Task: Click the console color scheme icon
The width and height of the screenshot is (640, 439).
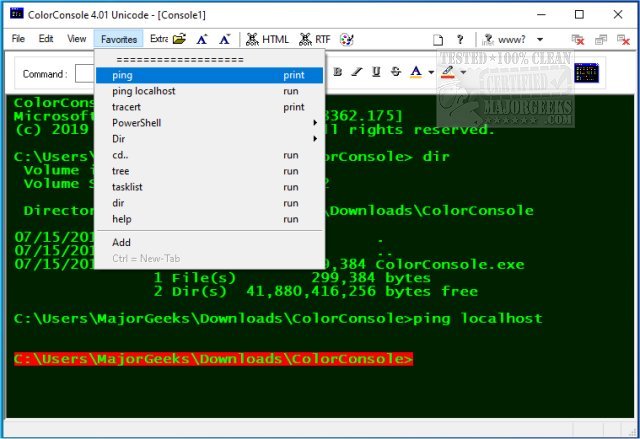Action: coord(587,73)
